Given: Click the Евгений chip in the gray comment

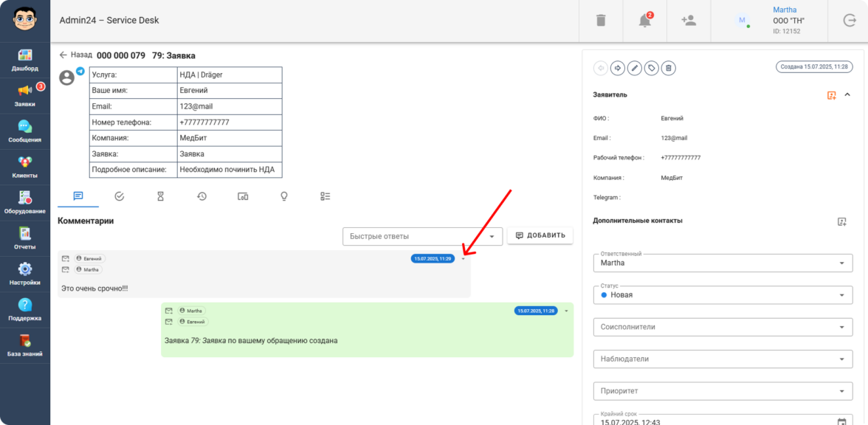Looking at the screenshot, I should tap(90, 258).
